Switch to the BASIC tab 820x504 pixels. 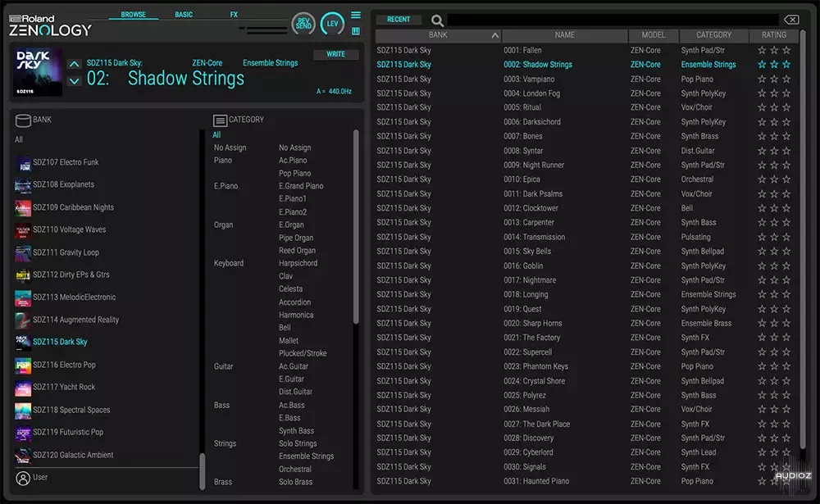point(184,15)
